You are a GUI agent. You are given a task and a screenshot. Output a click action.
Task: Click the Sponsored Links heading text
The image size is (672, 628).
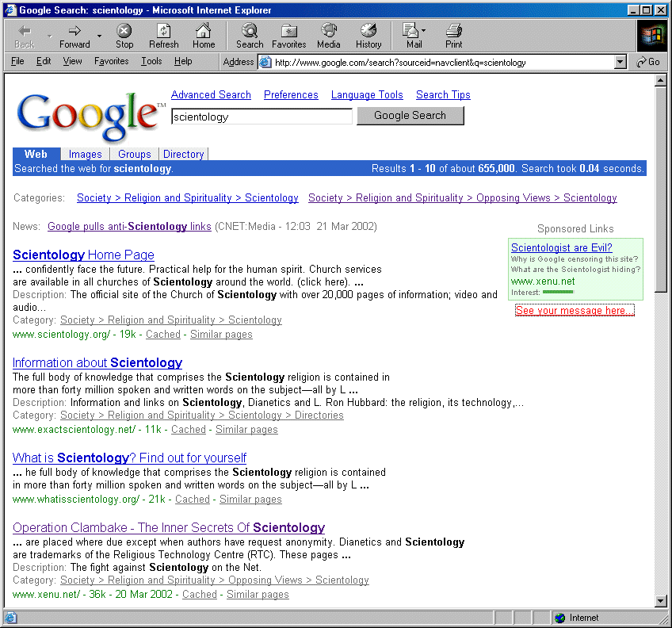coord(575,228)
